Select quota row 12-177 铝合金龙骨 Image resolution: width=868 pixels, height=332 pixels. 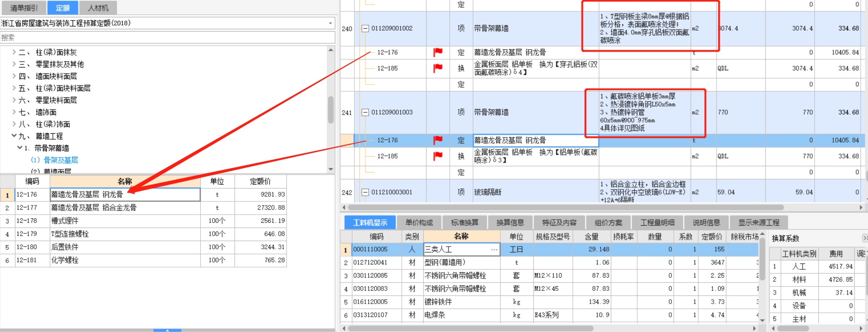(x=143, y=208)
